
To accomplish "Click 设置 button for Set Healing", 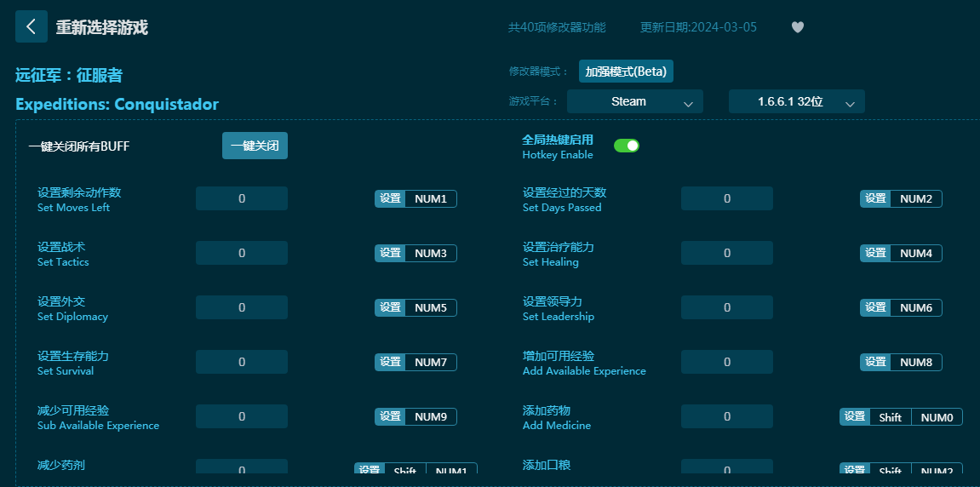I will click(x=875, y=253).
